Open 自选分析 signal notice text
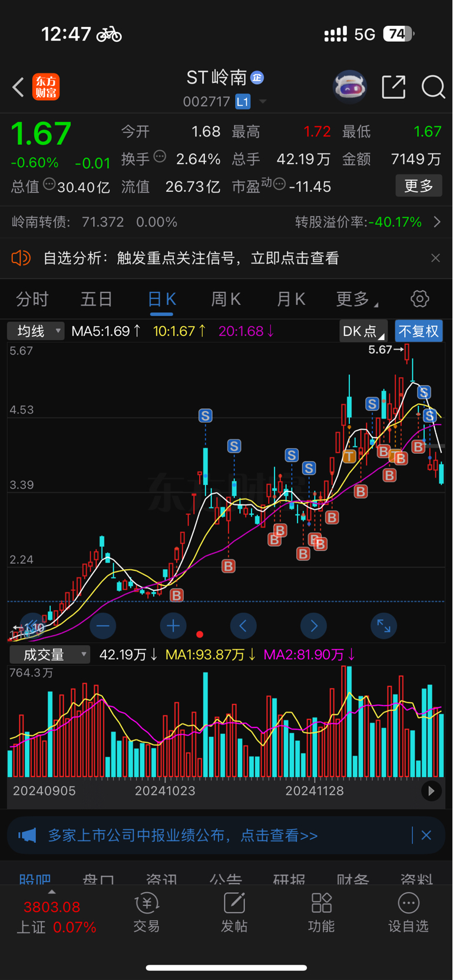 click(191, 258)
